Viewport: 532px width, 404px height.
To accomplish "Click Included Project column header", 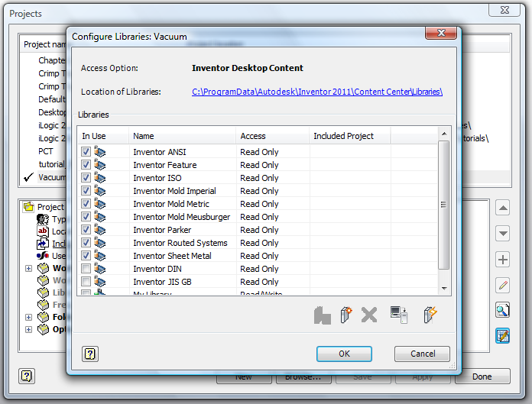I will point(350,136).
